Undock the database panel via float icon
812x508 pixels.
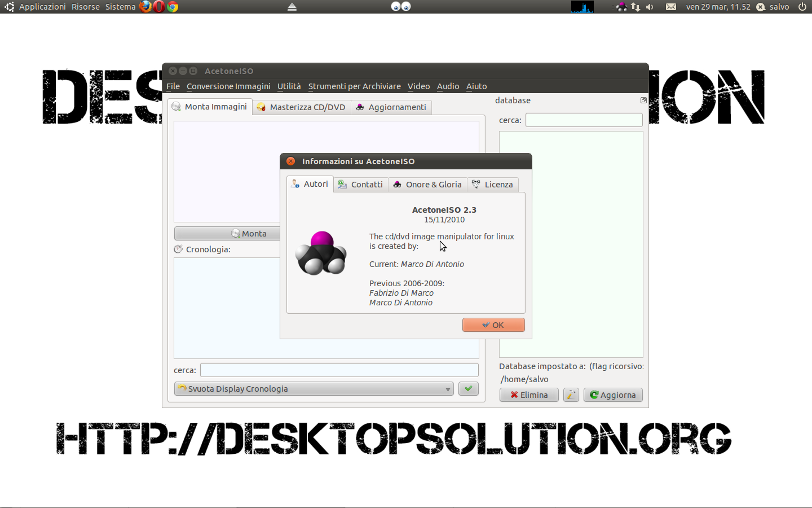(x=643, y=100)
